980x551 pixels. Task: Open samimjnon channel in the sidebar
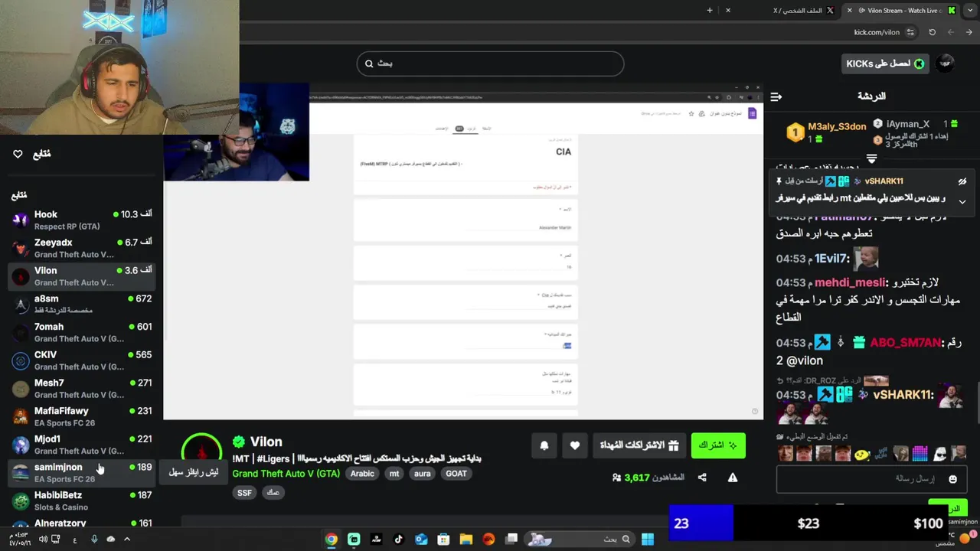[81, 473]
